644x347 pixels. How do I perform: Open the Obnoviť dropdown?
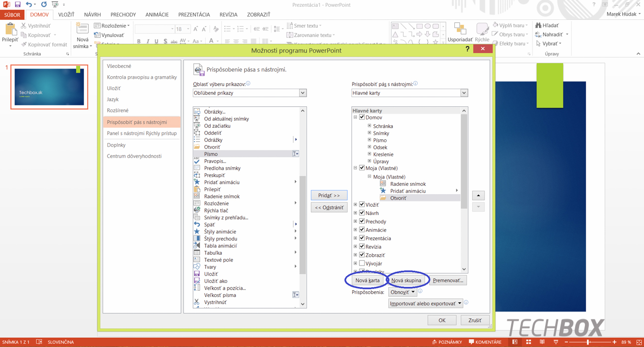click(x=402, y=292)
